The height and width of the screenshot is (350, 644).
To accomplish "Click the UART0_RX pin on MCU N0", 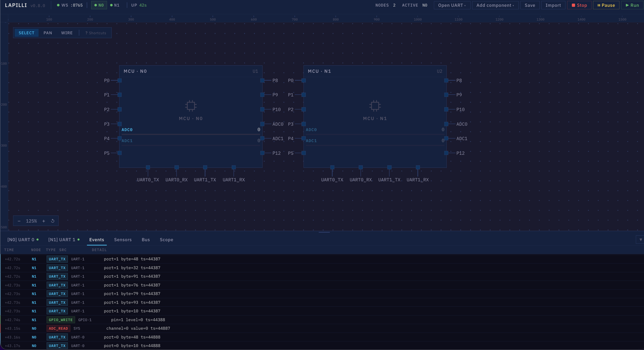I will click(x=176, y=167).
